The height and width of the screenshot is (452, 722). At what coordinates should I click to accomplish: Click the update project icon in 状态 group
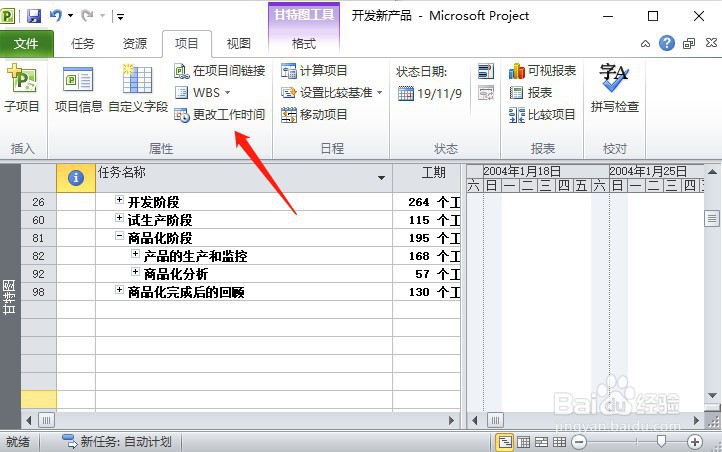[486, 71]
